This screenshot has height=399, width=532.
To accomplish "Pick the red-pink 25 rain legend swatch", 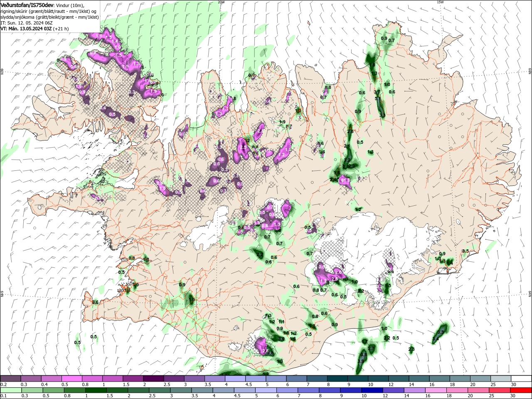I will [x=500, y=390].
